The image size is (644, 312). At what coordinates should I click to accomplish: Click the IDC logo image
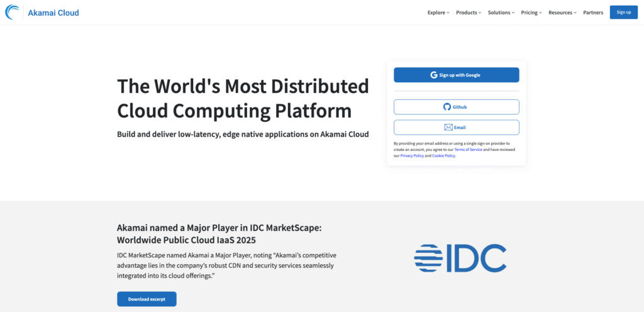(460, 258)
